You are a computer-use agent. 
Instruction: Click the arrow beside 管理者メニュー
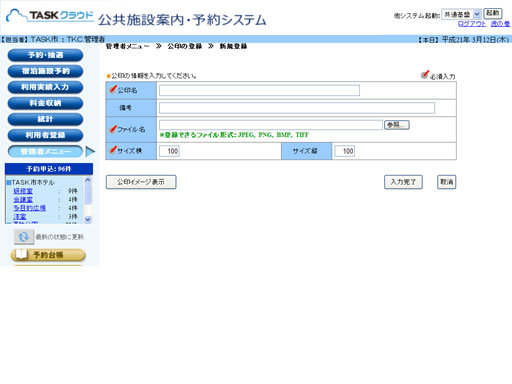pyautogui.click(x=90, y=152)
